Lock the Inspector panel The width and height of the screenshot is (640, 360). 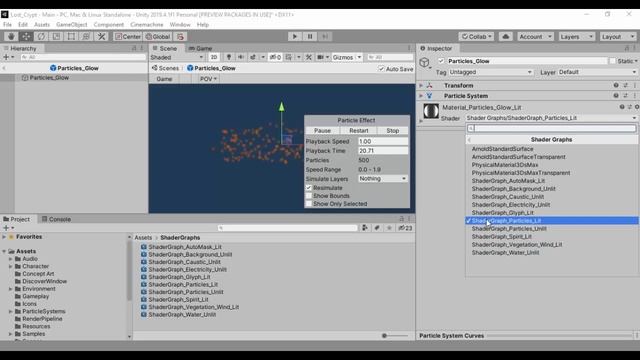[x=627, y=48]
